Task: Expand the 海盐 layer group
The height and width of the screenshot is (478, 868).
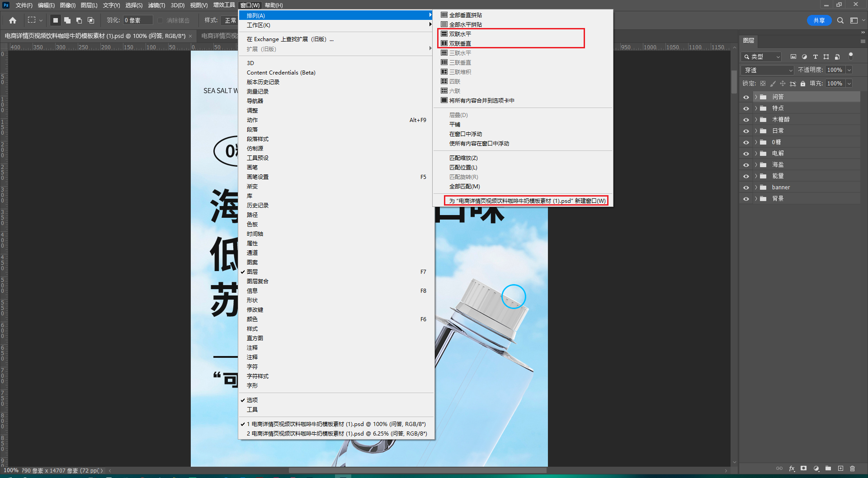Action: [756, 165]
